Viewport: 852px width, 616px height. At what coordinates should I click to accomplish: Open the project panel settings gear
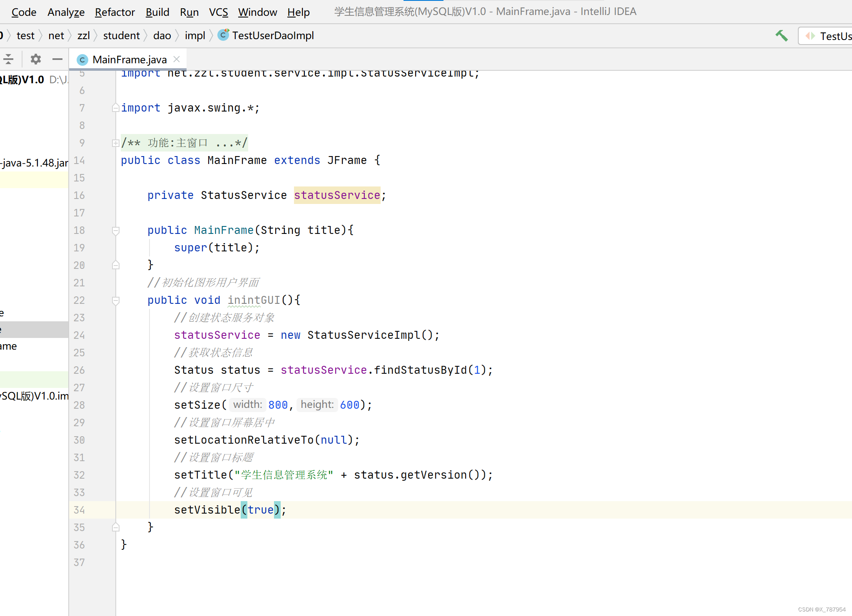(36, 59)
